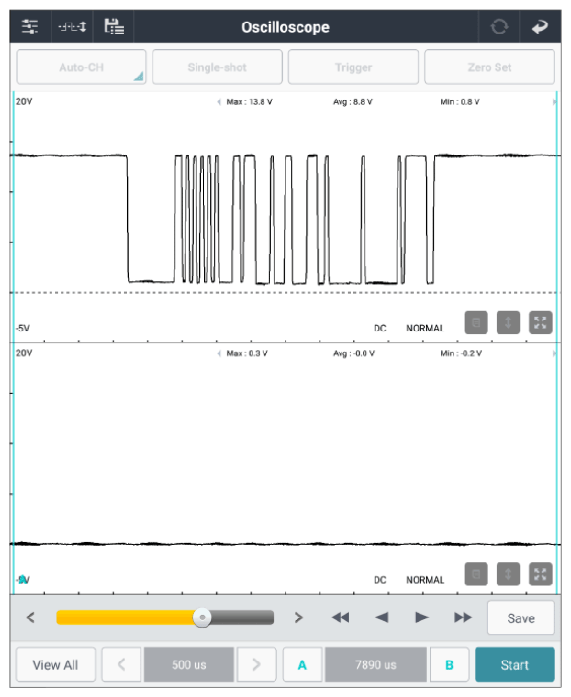Click the Zero Set button
Image resolution: width=571 pixels, height=697 pixels.
click(489, 67)
